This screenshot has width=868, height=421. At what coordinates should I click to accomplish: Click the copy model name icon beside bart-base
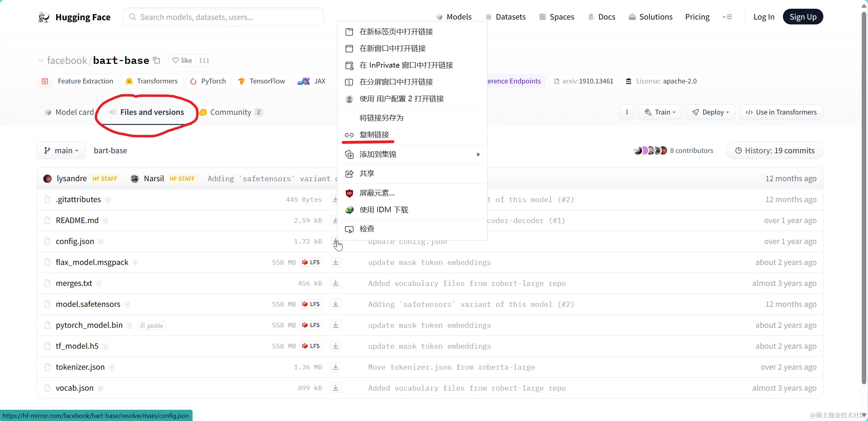coord(157,60)
